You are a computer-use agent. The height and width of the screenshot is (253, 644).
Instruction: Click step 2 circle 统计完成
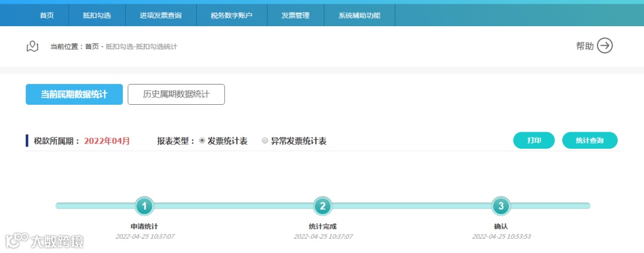coord(323,206)
